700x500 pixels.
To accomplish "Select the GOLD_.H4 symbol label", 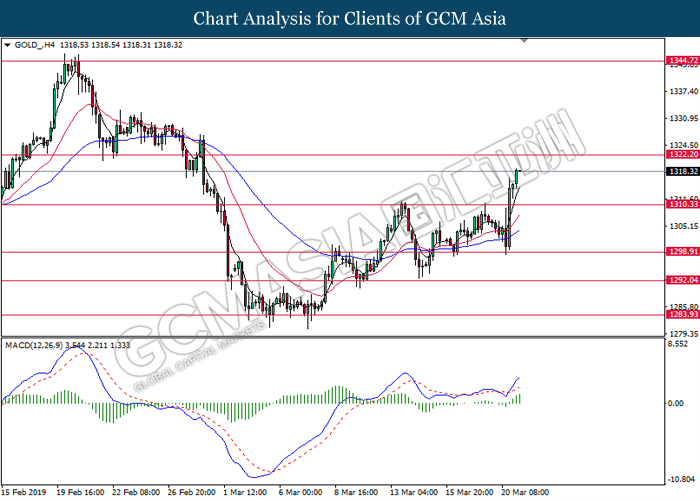I will coord(35,45).
